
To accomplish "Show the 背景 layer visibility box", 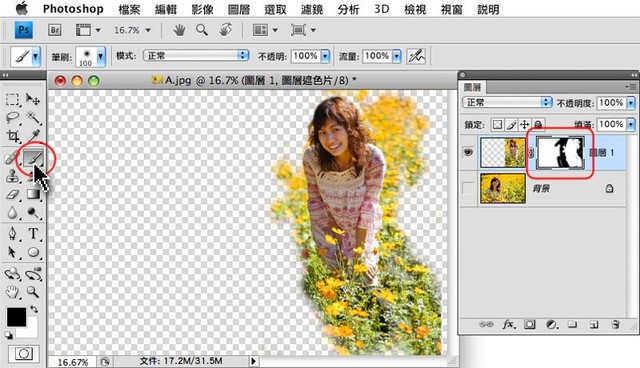I will click(x=468, y=188).
